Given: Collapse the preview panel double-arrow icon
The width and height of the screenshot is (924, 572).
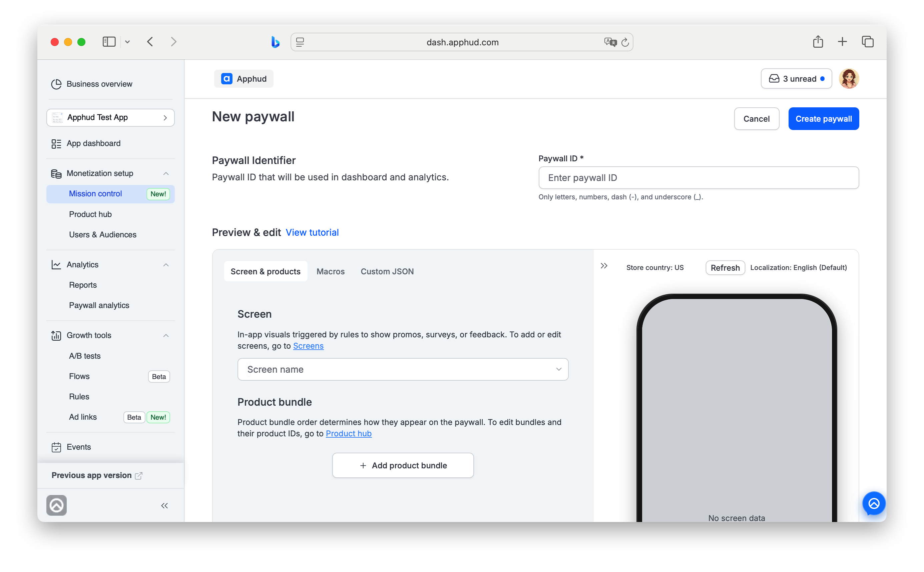Looking at the screenshot, I should pos(604,266).
